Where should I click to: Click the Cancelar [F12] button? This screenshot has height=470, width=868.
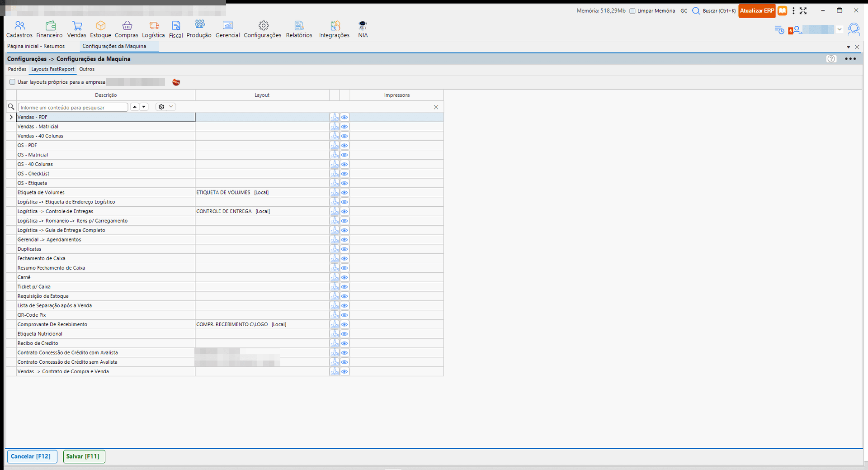point(32,456)
